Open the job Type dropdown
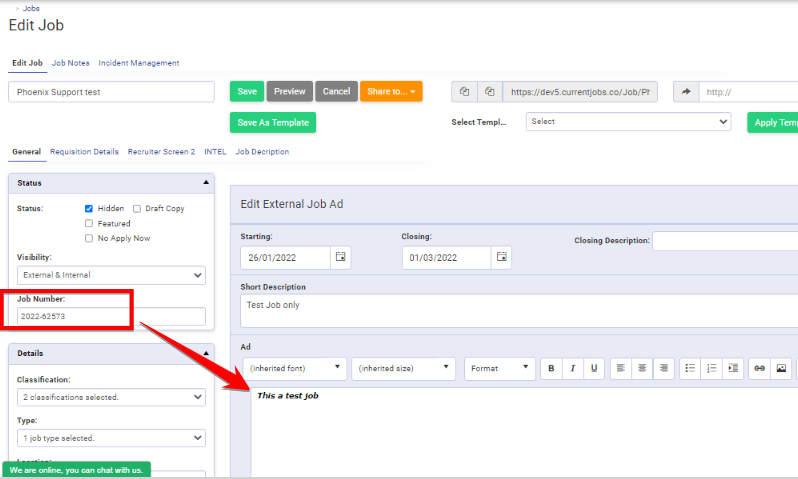798x479 pixels. click(x=111, y=438)
